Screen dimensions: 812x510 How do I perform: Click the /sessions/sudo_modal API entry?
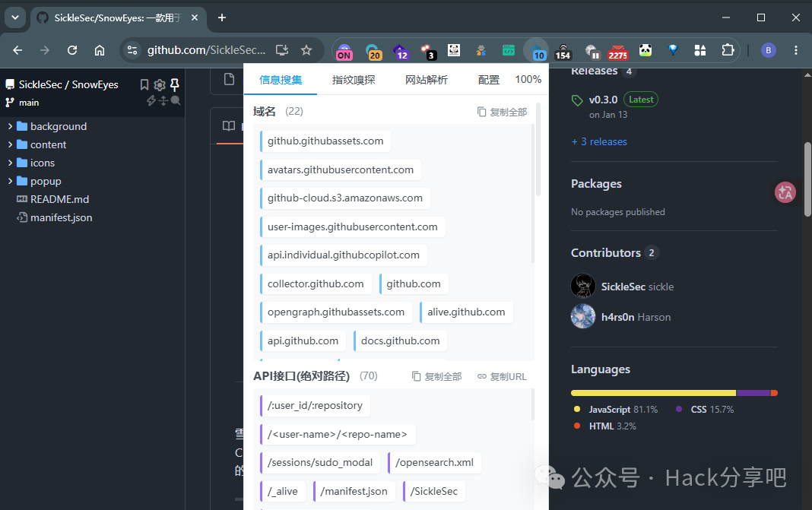coord(319,463)
